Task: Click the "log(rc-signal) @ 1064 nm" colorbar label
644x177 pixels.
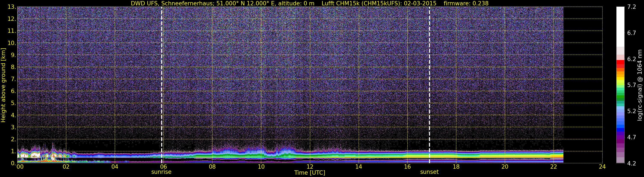Action: coord(640,85)
